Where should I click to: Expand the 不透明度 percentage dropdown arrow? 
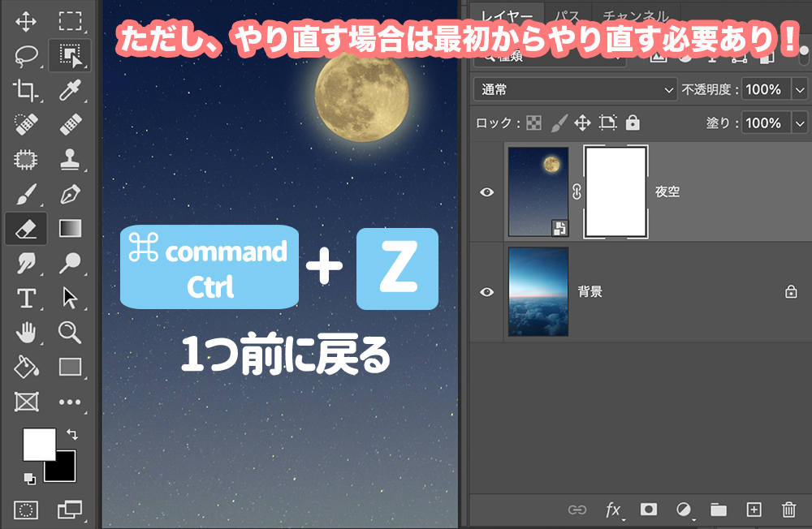800,89
